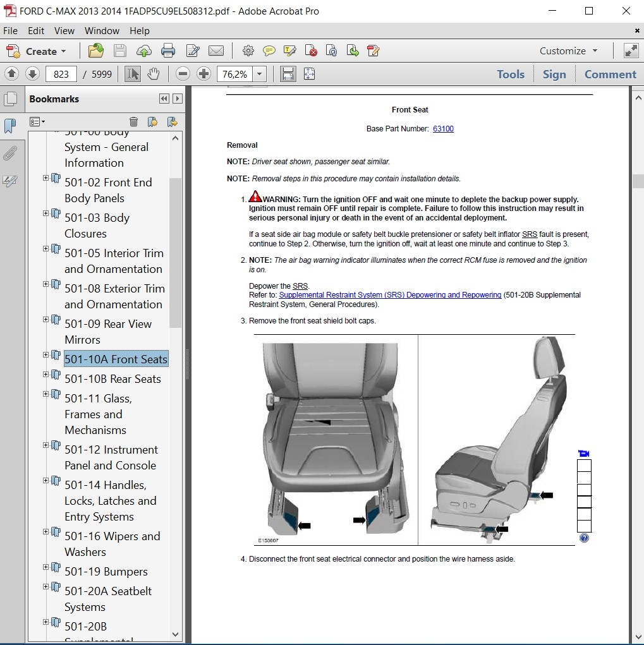The width and height of the screenshot is (644, 645).
Task: Click the New Bookmark icon
Action: pyautogui.click(x=152, y=122)
